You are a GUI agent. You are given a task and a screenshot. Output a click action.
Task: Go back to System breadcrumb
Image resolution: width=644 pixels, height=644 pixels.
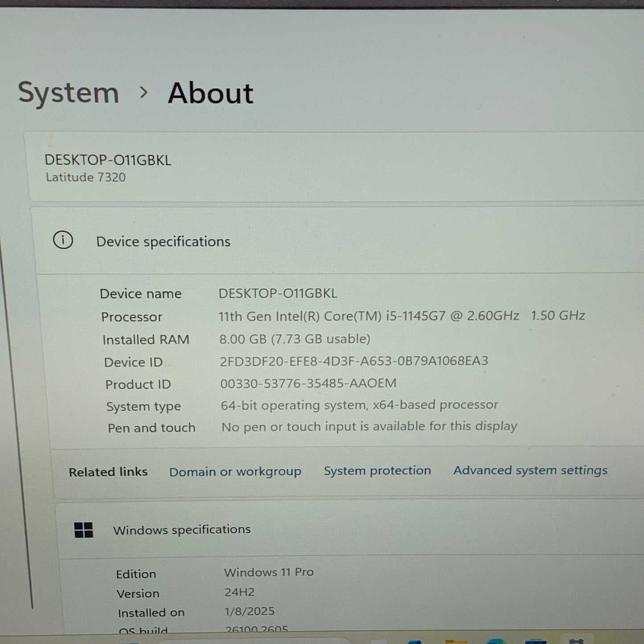tap(69, 93)
